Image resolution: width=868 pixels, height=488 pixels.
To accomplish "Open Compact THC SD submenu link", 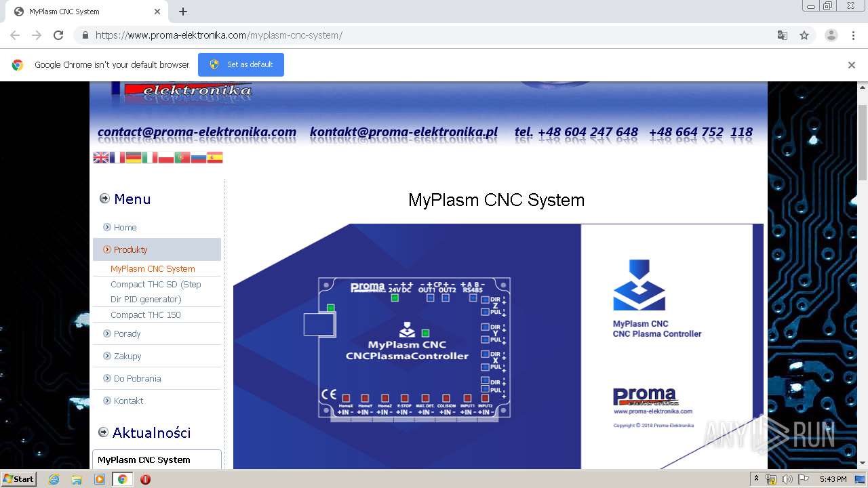I will tap(156, 291).
